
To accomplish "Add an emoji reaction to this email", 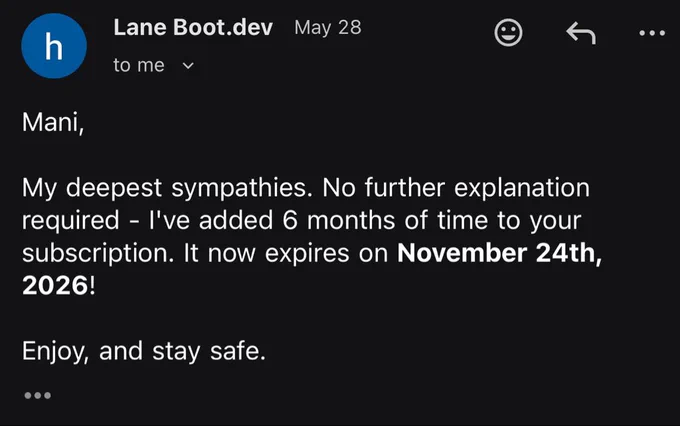I will [508, 33].
